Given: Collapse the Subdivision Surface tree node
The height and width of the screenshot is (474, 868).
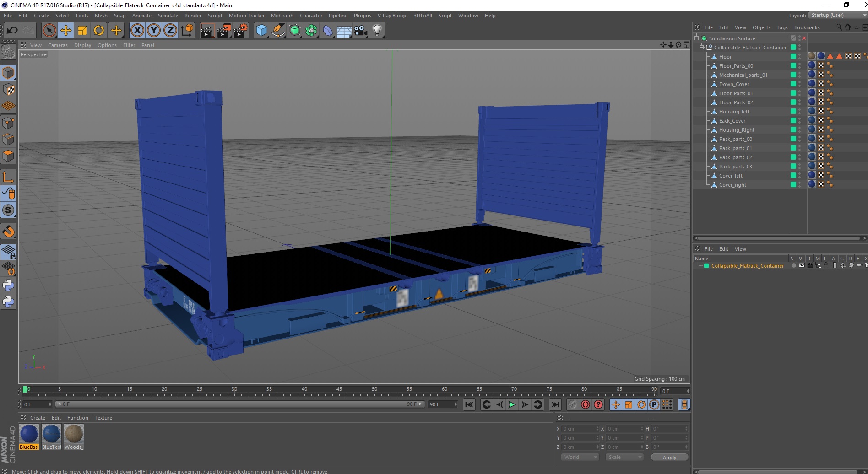Looking at the screenshot, I should pyautogui.click(x=696, y=38).
